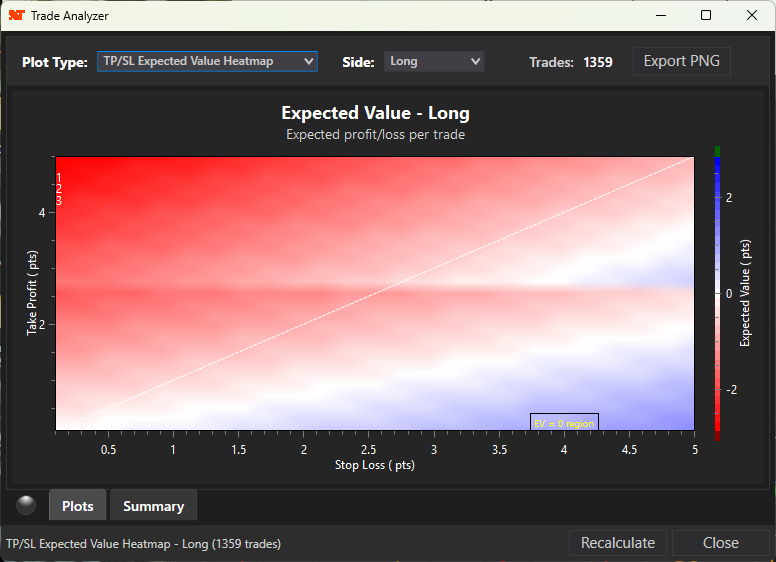Viewport: 776px width, 562px height.
Task: Switch to the Summary tab
Action: click(153, 506)
